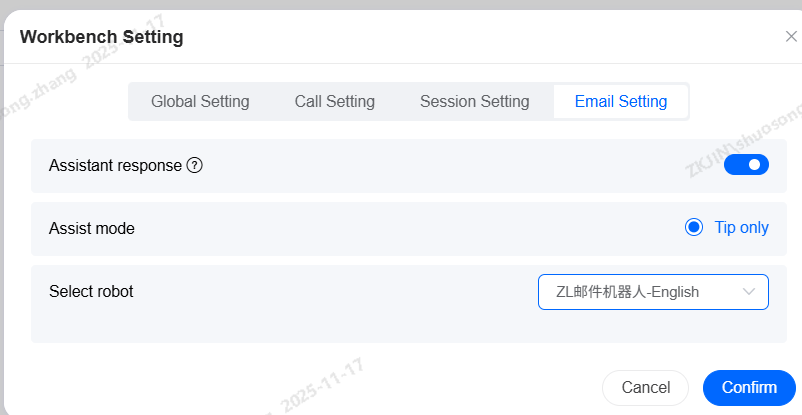Go to the Session Setting tab
Image resolution: width=802 pixels, height=415 pixels.
tap(474, 101)
